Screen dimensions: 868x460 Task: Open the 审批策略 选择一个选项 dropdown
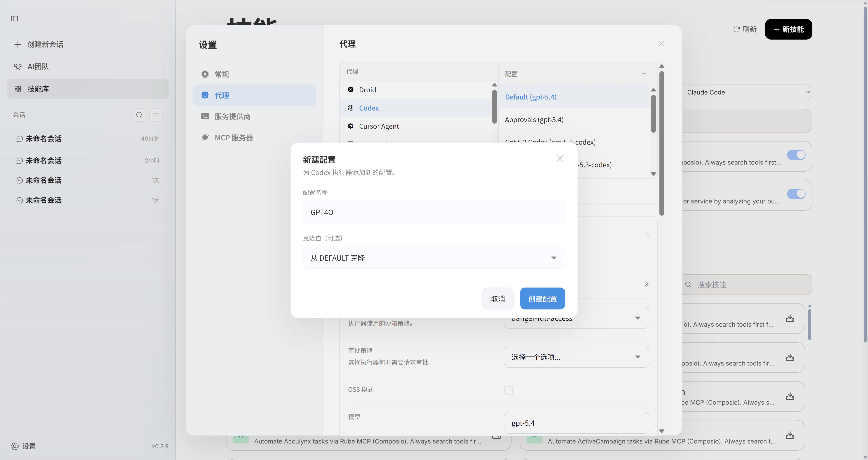pyautogui.click(x=577, y=356)
